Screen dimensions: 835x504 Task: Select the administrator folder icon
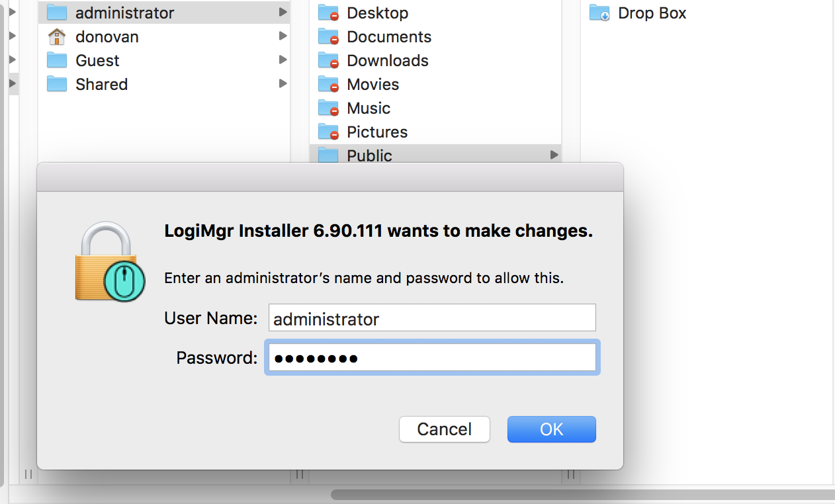(58, 13)
